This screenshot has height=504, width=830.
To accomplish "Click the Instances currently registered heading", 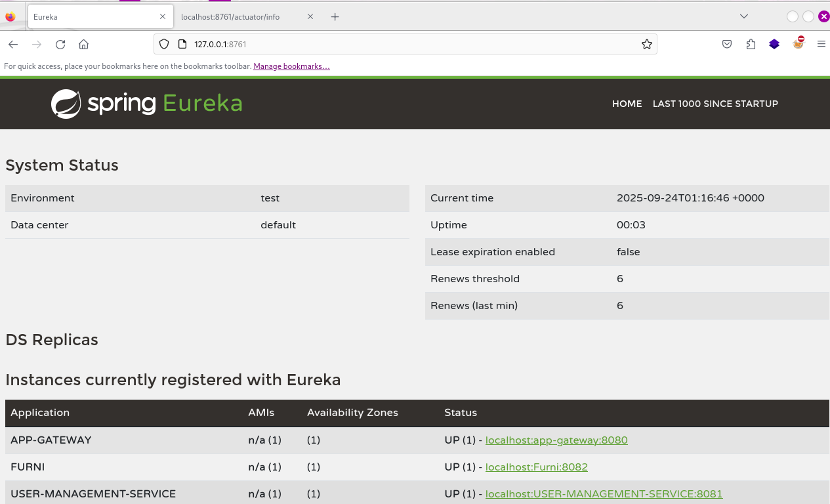I will pyautogui.click(x=173, y=380).
